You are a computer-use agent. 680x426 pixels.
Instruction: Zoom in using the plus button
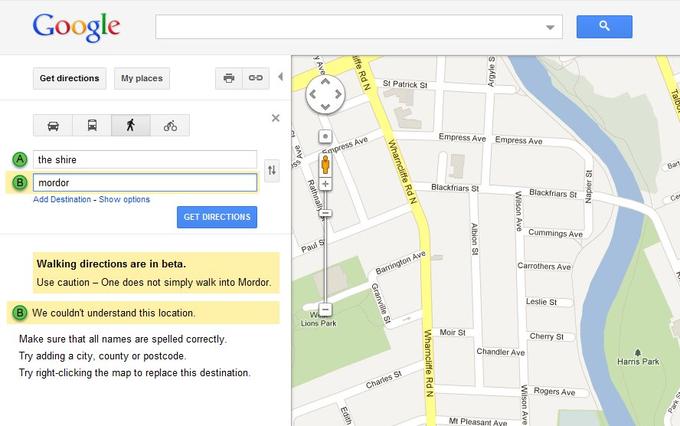point(325,184)
